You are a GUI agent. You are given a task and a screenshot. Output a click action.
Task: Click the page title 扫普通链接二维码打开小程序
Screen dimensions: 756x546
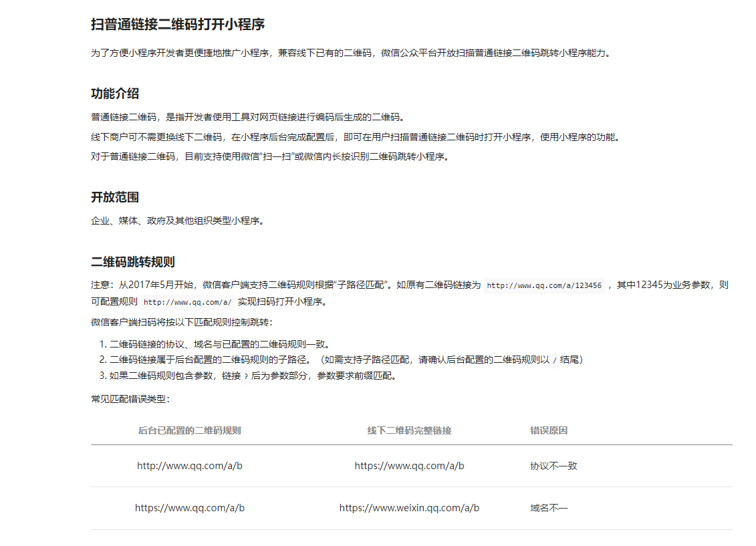click(x=177, y=25)
